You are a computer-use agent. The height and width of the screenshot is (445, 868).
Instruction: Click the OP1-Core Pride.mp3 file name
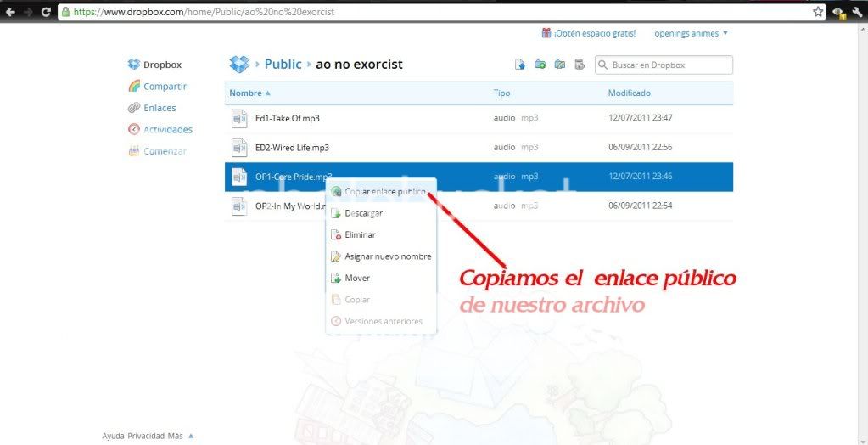(x=294, y=177)
